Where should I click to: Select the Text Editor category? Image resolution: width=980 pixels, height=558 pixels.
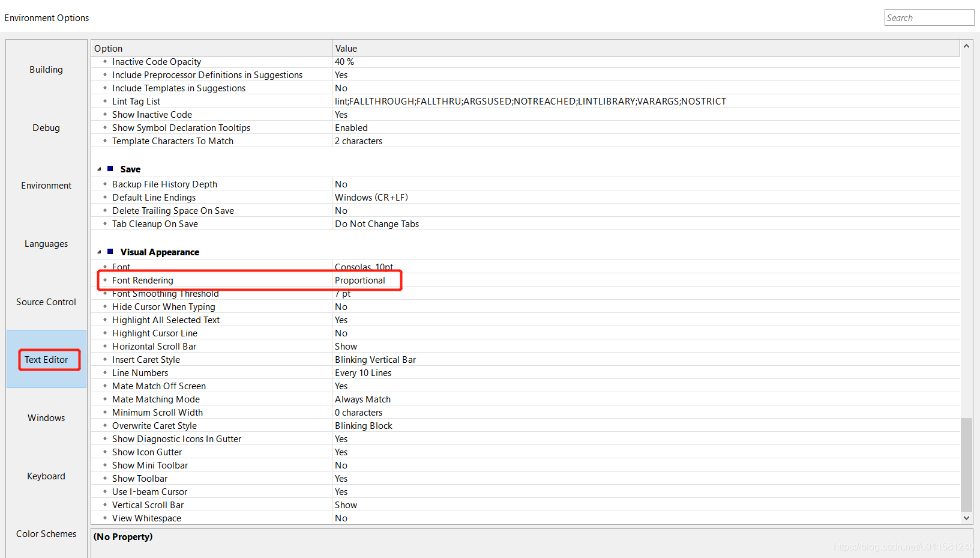coord(46,359)
